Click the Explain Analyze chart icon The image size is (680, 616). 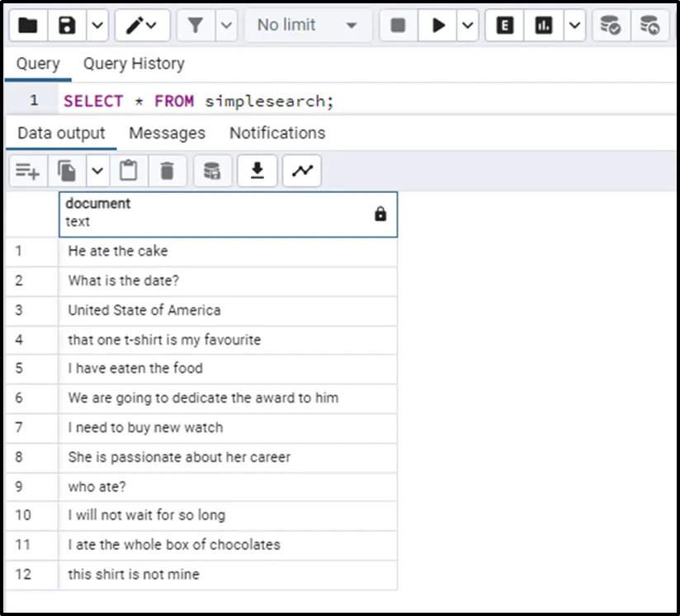(544, 26)
